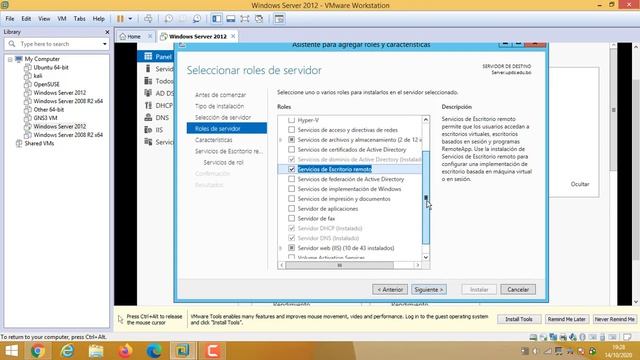Screen dimensions: 640x360
Task: Click the sound card status icon
Action: click(573, 337)
